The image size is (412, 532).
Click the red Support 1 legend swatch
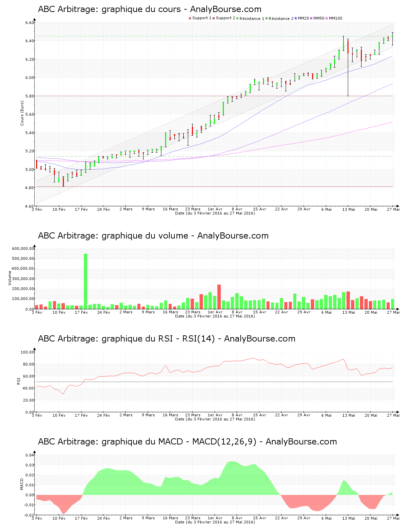pos(190,18)
